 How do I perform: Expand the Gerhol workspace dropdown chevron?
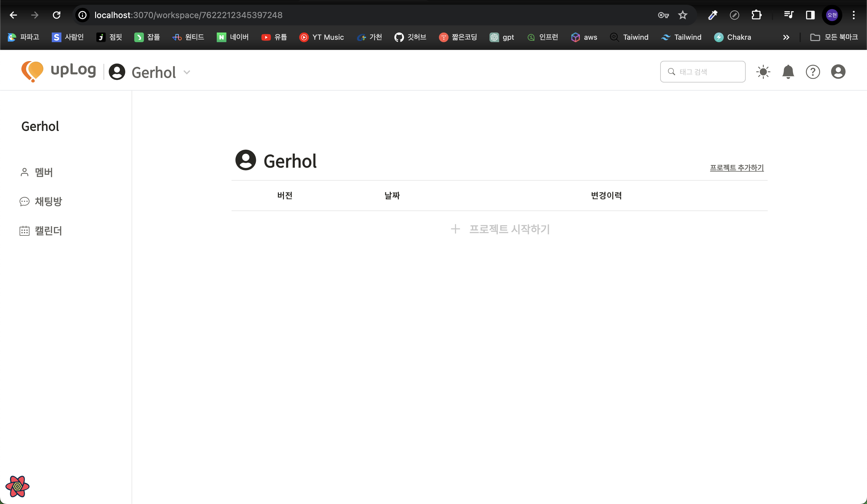(187, 72)
